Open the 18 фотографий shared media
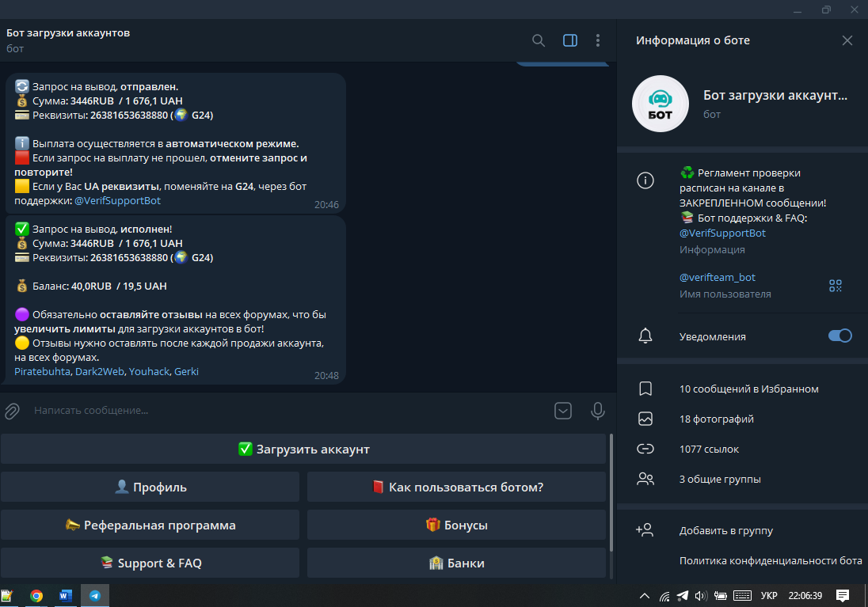This screenshot has width=868, height=607. click(x=716, y=419)
